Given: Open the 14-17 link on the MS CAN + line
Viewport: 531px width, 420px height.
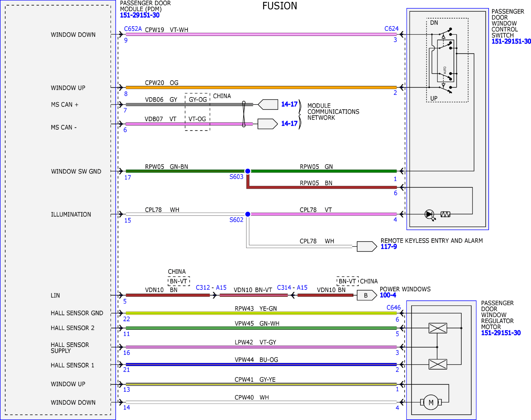Looking at the screenshot, I should 289,104.
